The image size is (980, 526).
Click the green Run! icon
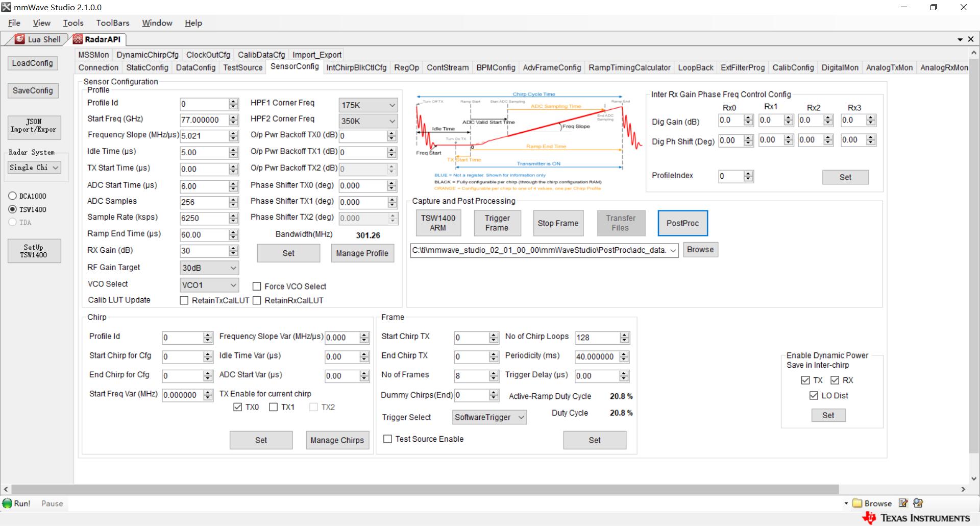(7, 503)
